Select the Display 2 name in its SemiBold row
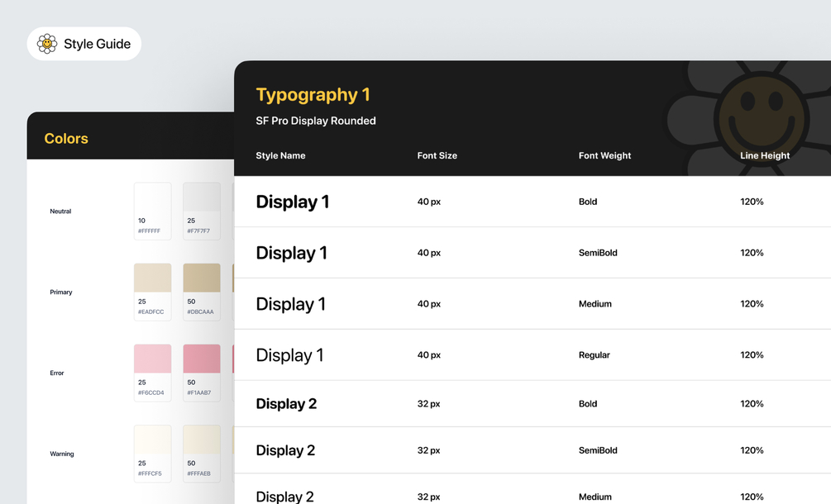831x504 pixels. tap(285, 450)
